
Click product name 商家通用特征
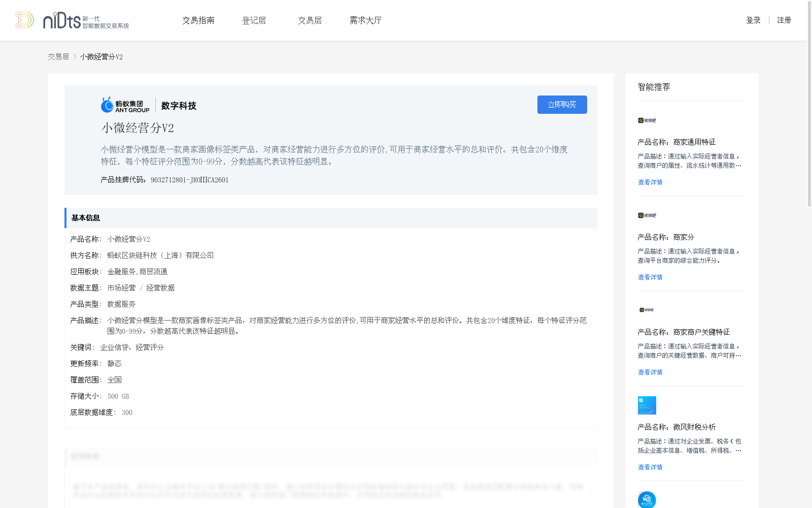(x=694, y=142)
